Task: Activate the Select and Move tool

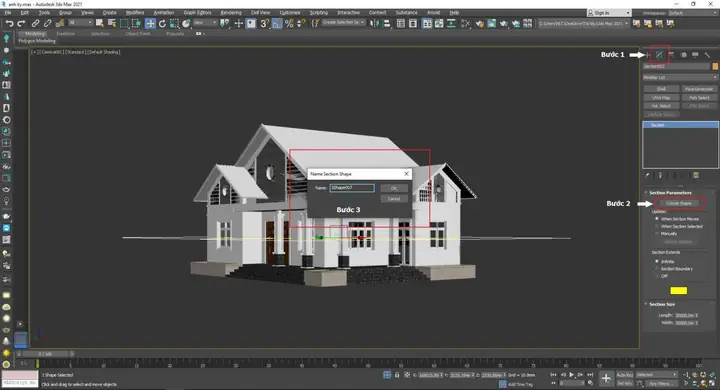Action: point(150,23)
